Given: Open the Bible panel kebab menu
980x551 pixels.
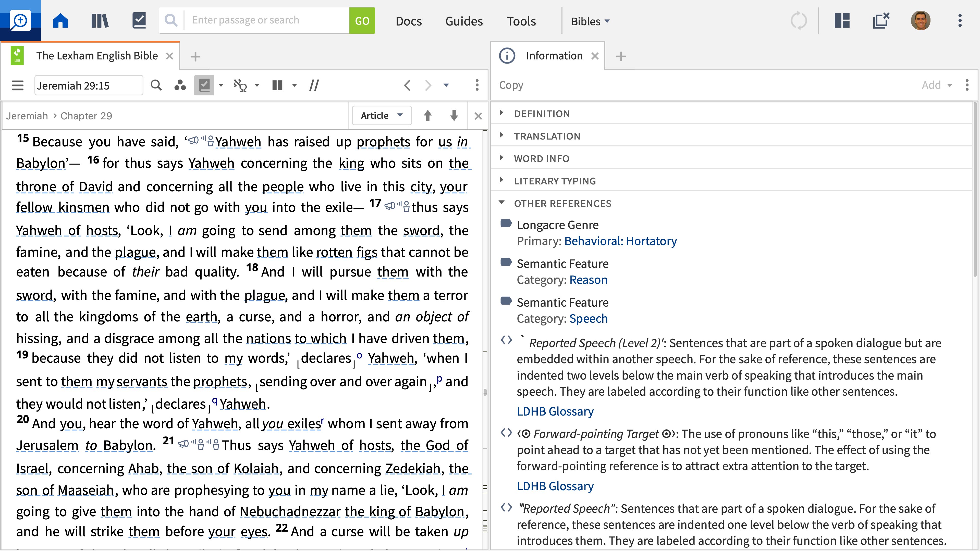Looking at the screenshot, I should (x=477, y=85).
